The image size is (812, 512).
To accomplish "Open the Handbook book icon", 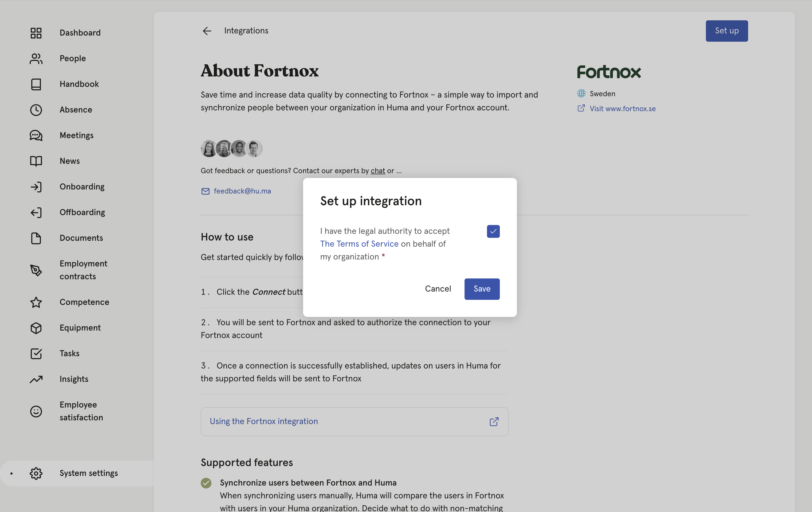I will (x=36, y=84).
